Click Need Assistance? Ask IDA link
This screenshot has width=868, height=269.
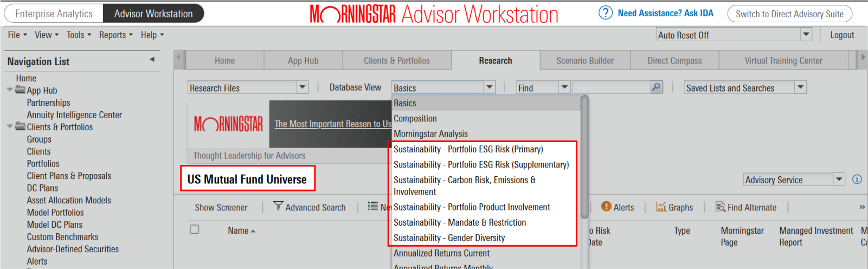click(x=665, y=13)
